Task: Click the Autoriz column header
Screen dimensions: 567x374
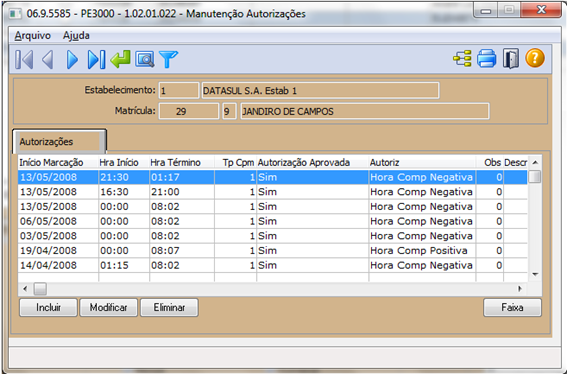Action: 422,163
